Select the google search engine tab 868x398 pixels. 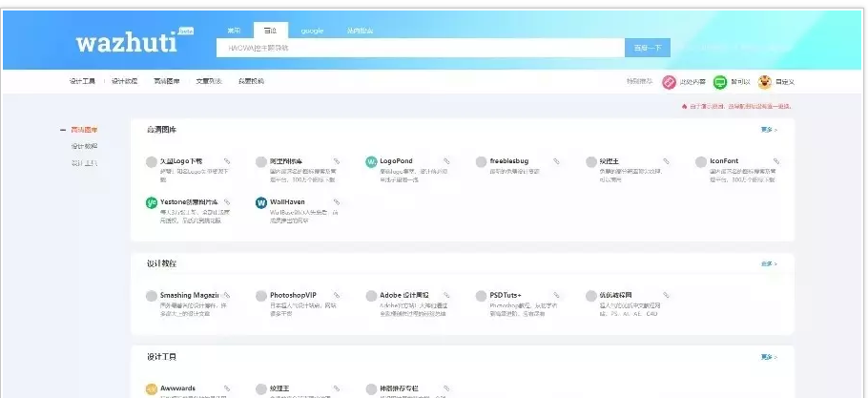(312, 31)
